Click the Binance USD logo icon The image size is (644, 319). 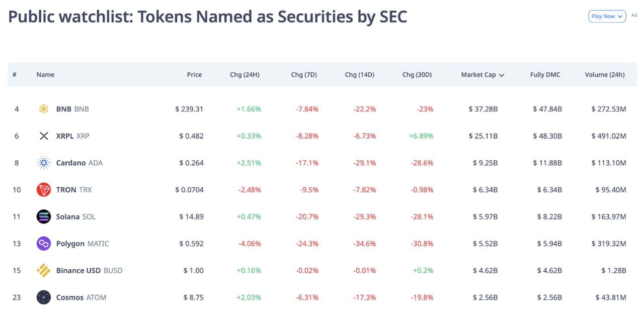tap(44, 270)
